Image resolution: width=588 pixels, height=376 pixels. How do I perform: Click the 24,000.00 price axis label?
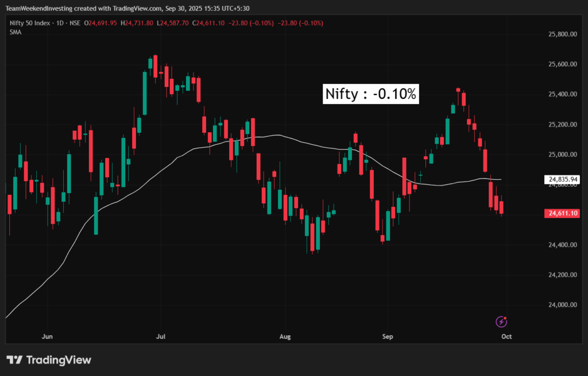[562, 305]
